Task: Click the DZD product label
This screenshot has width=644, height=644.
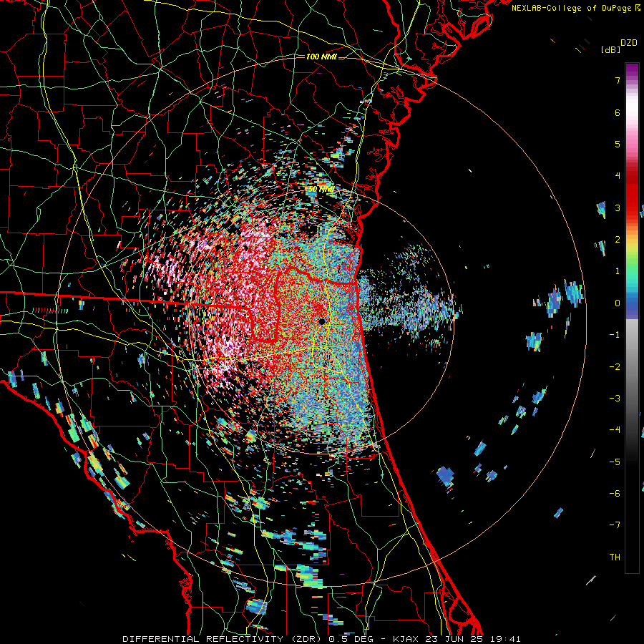Action: point(629,43)
